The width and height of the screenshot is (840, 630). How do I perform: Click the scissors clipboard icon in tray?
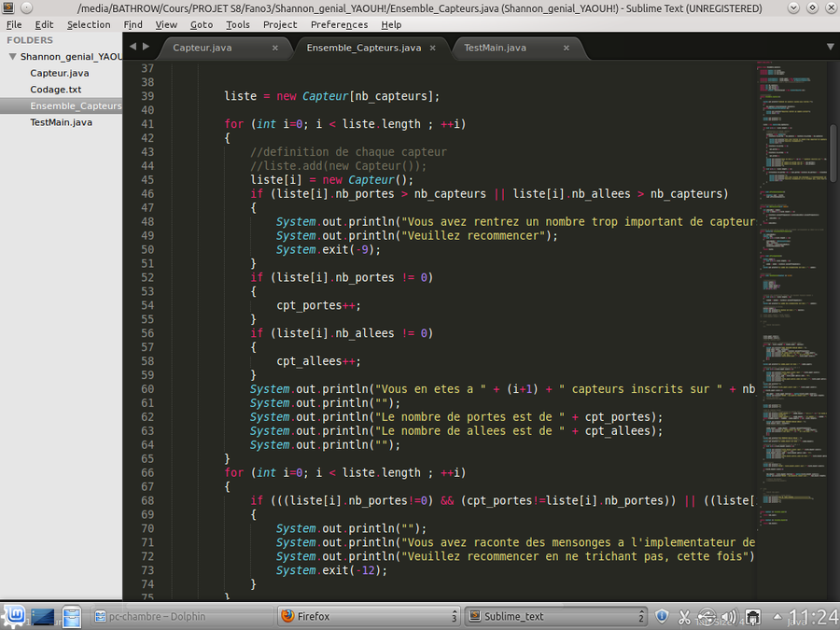click(x=684, y=616)
